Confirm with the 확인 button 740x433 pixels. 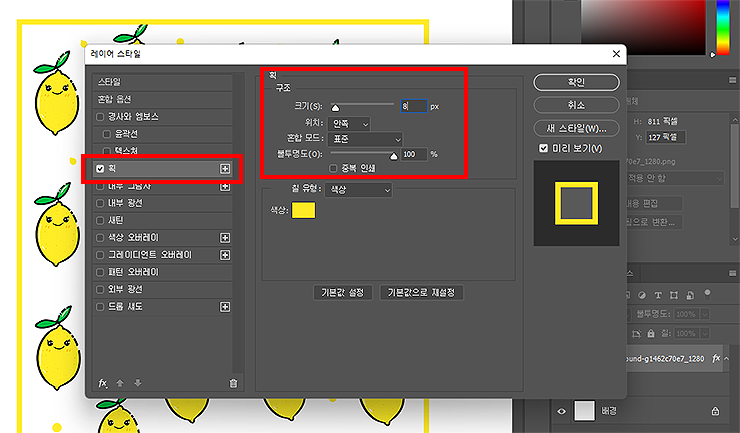pos(576,82)
